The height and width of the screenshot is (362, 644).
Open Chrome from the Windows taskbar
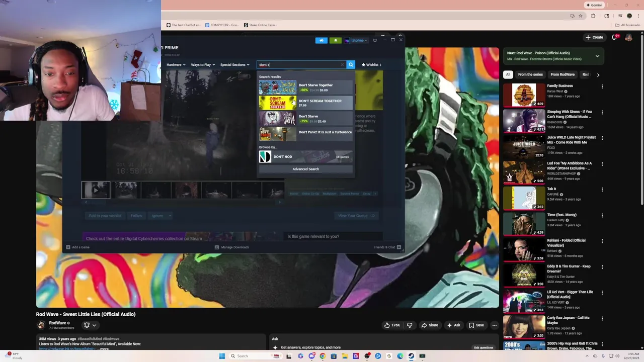pos(323,356)
